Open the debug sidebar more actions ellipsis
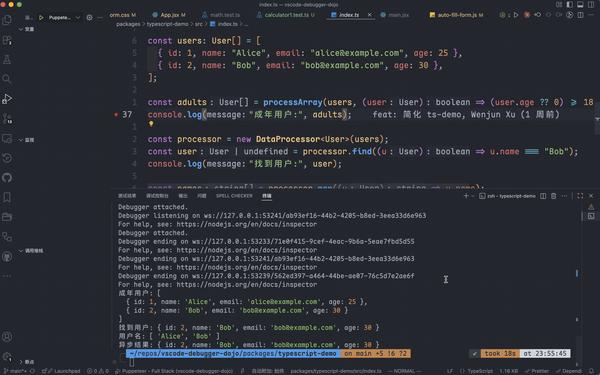Viewport: 600px width, 375px height. pyautogui.click(x=100, y=17)
